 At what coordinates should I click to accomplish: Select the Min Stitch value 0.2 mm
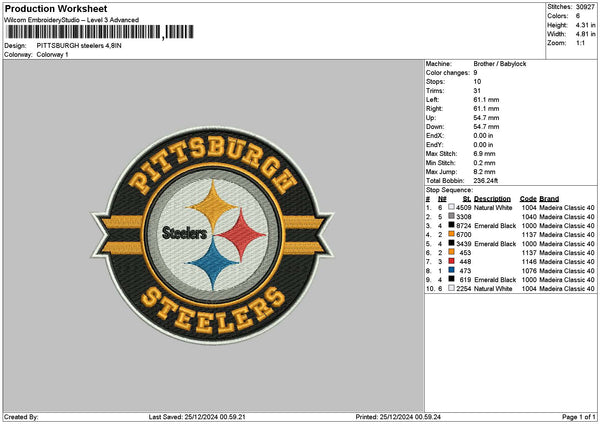point(484,163)
